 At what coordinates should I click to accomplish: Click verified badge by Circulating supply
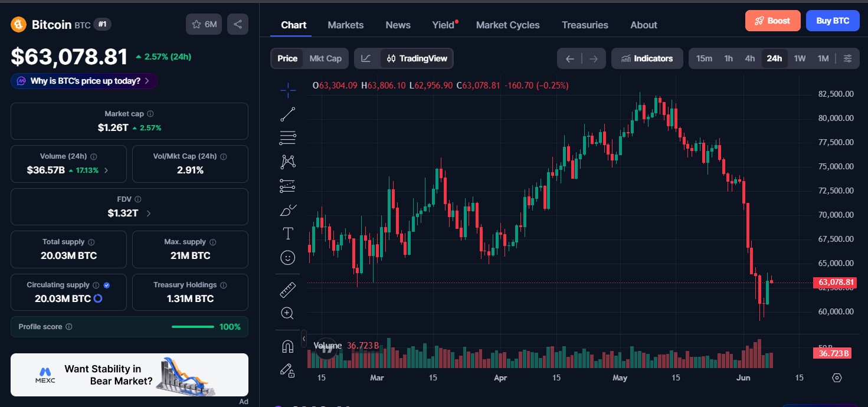coord(107,285)
